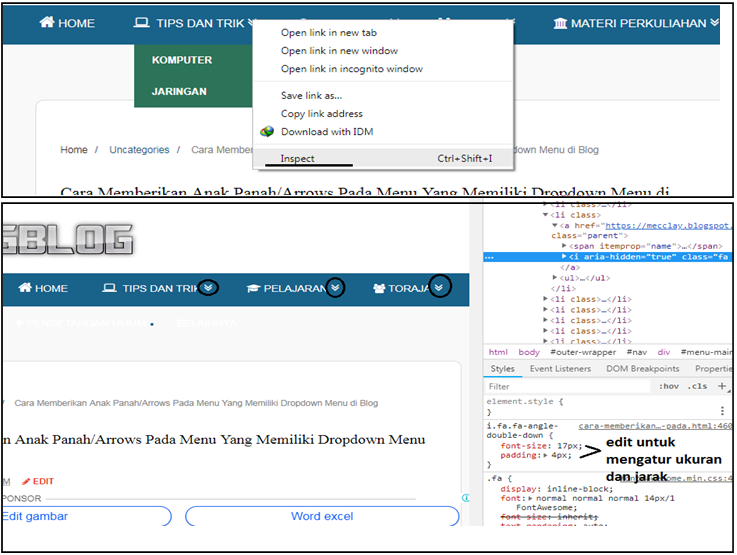
Task: Click the laptop icon beside upper TIPS DAN TRIK
Action: coord(141,23)
